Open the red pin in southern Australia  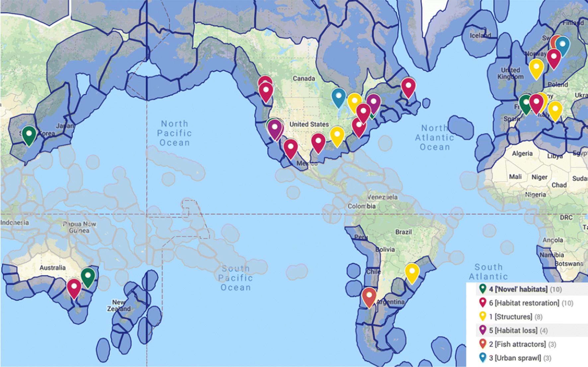tap(74, 288)
